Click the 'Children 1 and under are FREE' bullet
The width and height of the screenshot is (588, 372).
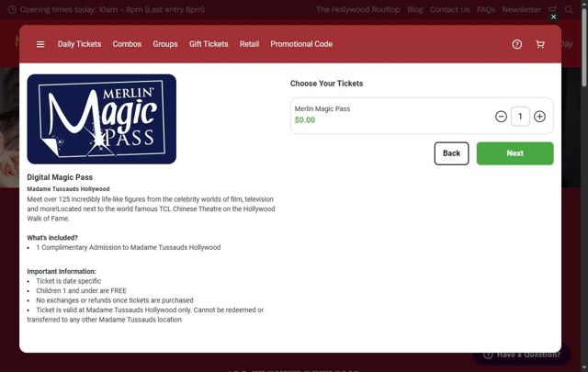(x=82, y=290)
